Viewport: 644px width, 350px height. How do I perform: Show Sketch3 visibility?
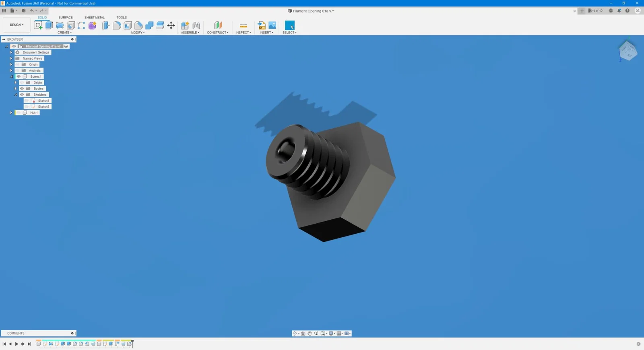click(x=27, y=107)
